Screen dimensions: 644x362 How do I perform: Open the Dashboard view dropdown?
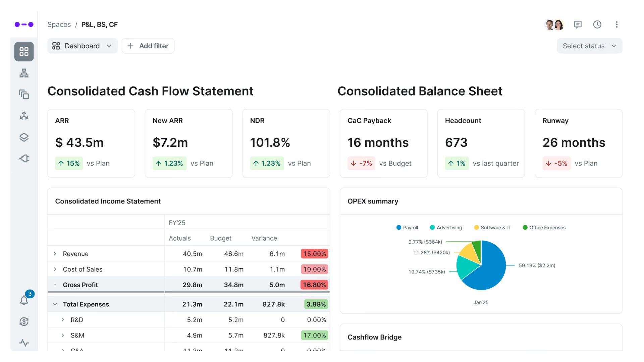[x=83, y=46]
